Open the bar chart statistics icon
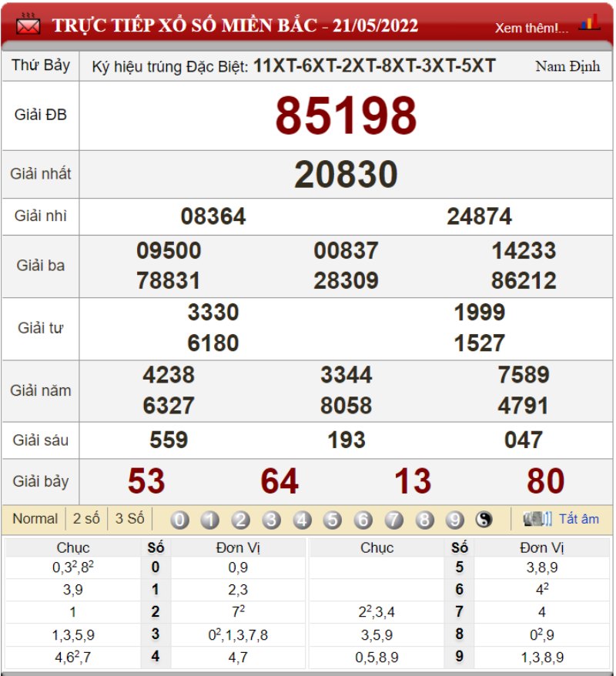The width and height of the screenshot is (616, 676). click(x=589, y=22)
